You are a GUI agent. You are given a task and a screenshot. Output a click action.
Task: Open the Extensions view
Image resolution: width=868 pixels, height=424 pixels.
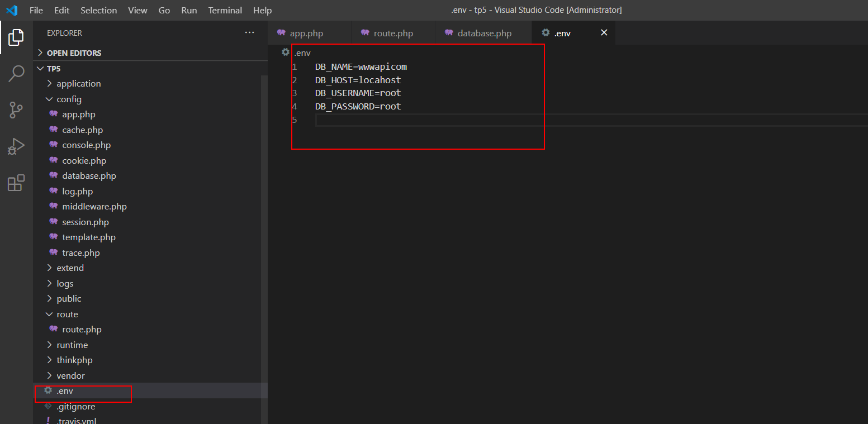coord(16,183)
